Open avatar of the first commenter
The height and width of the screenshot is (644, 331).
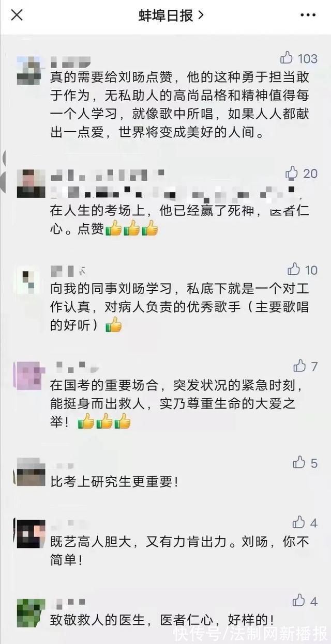(31, 70)
